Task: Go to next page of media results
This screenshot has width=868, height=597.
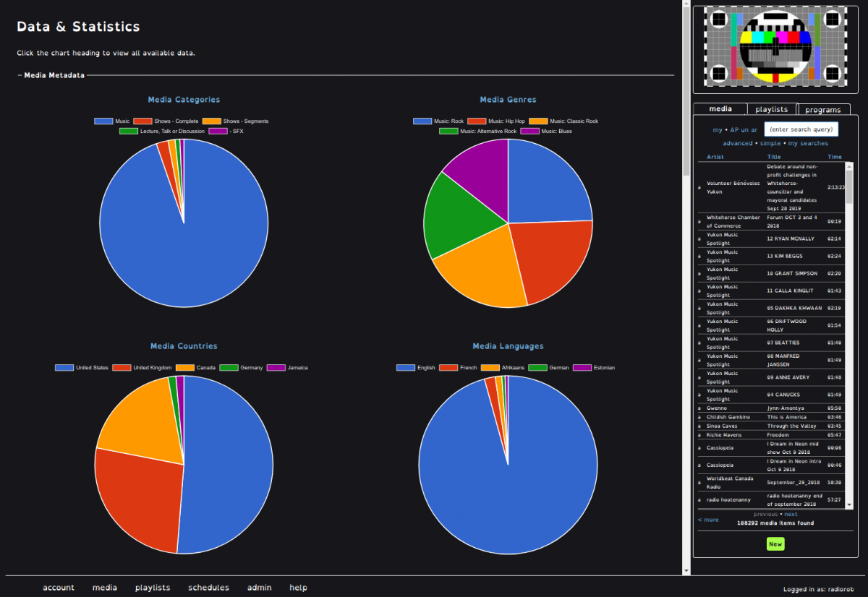Action: click(x=791, y=515)
